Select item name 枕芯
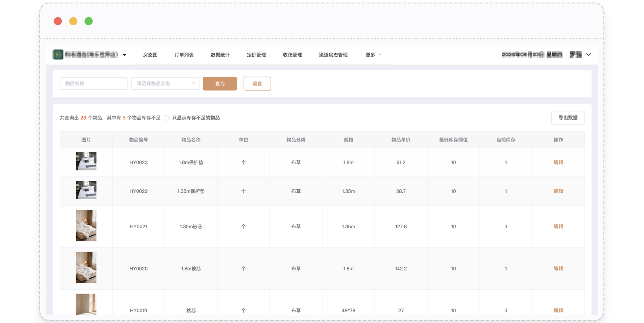Screen dimensions: 644x323 pos(191,311)
